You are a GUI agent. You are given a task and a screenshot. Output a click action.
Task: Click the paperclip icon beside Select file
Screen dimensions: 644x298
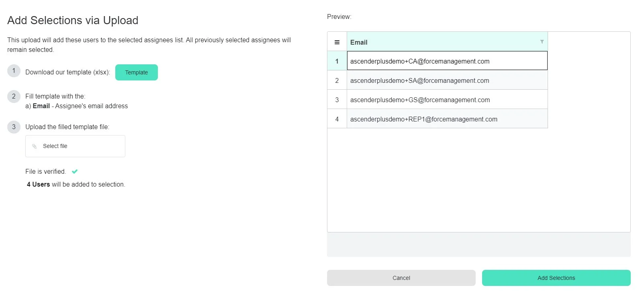click(x=35, y=146)
